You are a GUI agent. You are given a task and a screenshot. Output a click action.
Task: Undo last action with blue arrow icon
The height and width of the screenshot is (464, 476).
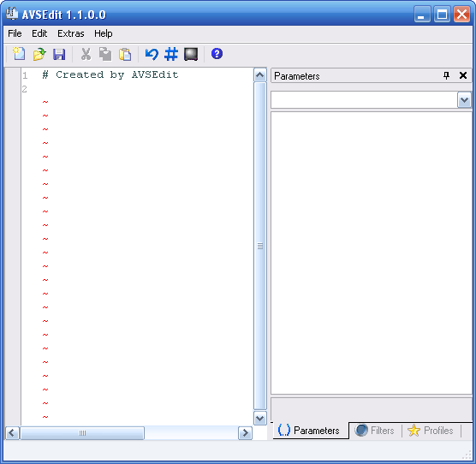click(152, 54)
